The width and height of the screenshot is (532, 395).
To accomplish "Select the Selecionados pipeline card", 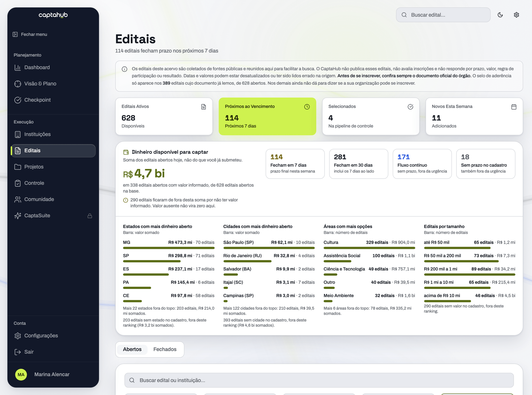I will tap(371, 116).
